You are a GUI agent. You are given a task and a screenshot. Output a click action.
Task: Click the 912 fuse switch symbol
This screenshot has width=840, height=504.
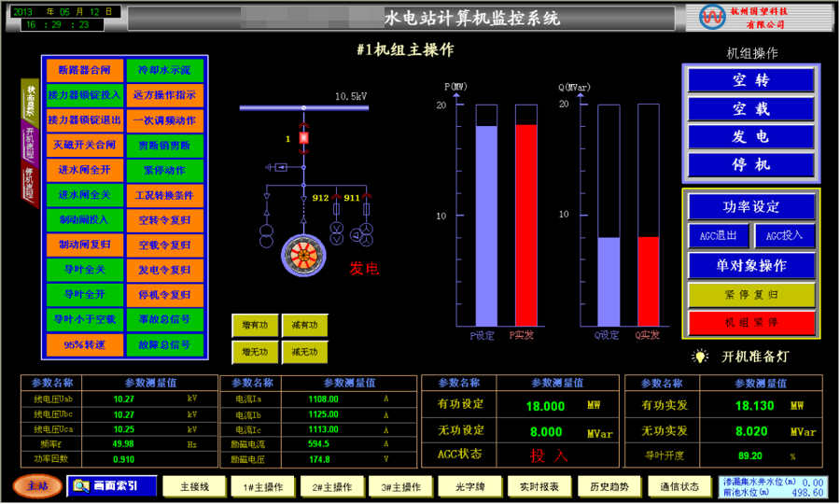[x=337, y=208]
